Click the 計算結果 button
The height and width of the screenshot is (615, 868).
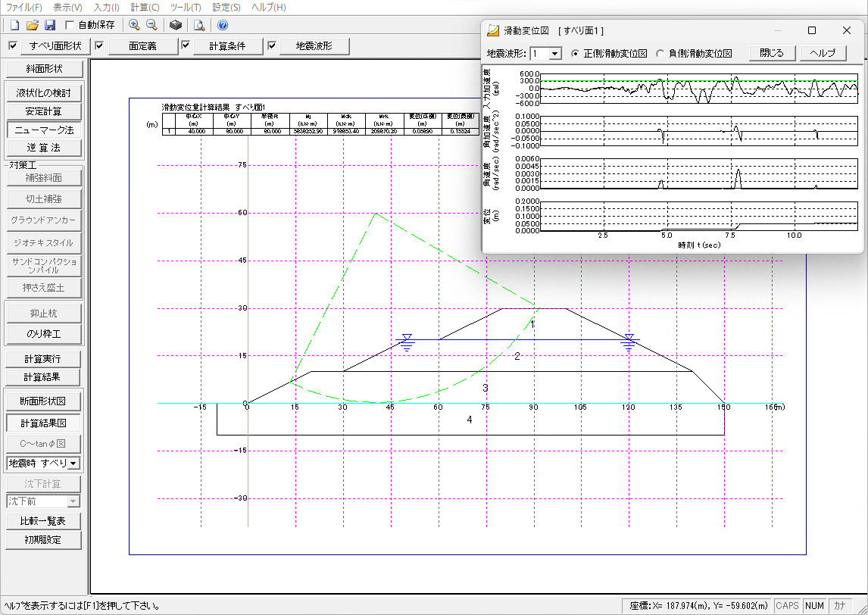43,377
